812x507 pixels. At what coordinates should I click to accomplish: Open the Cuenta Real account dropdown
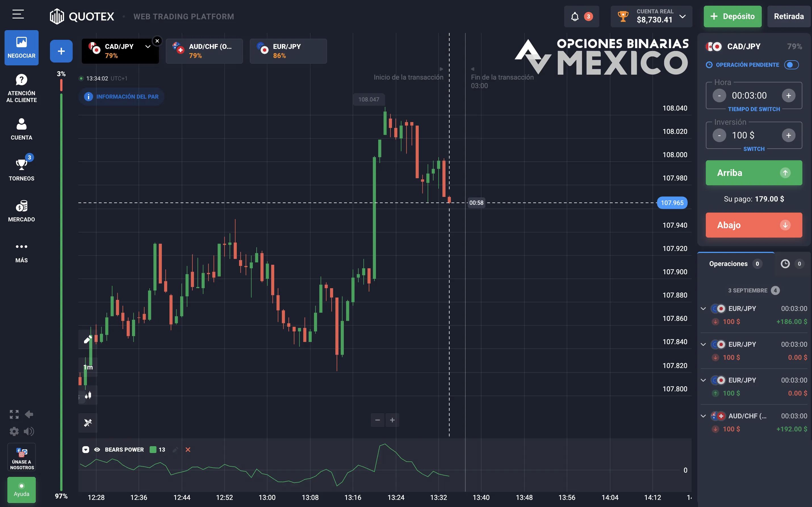pyautogui.click(x=651, y=16)
